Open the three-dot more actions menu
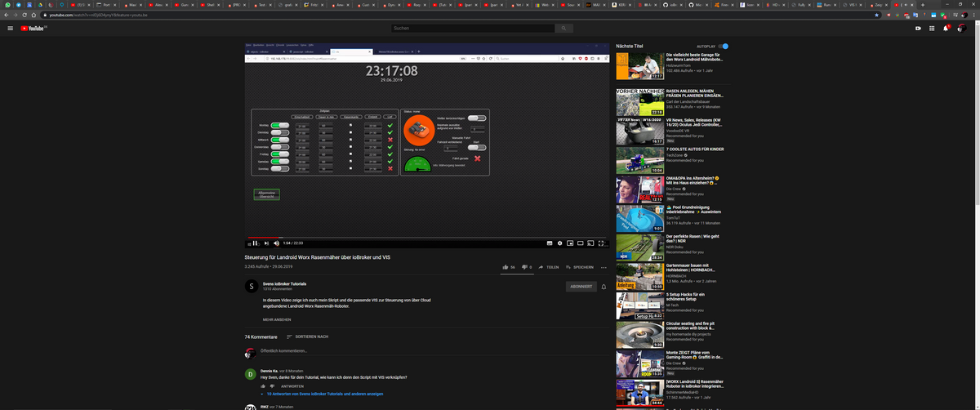 [x=604, y=267]
